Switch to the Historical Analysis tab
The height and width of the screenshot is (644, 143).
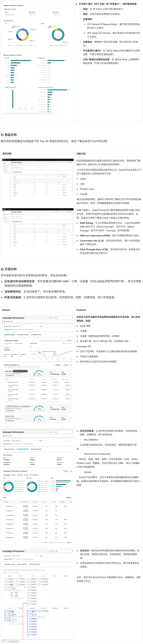[22, 564]
